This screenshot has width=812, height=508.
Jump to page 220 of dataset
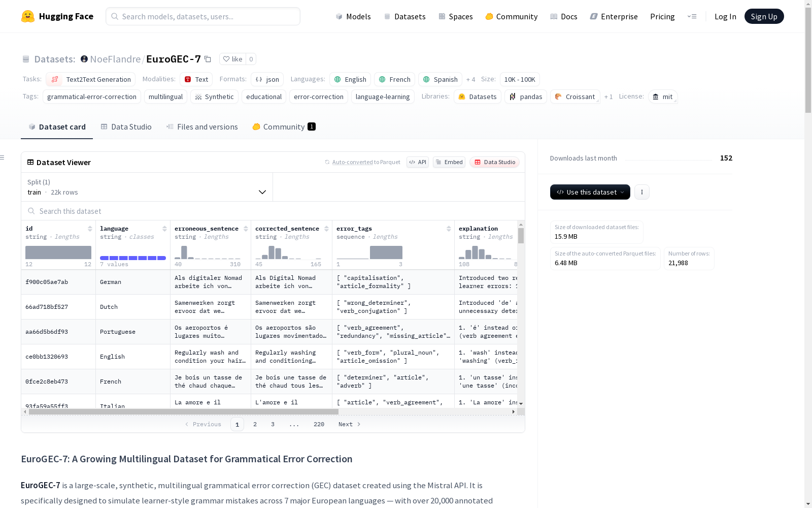click(319, 424)
